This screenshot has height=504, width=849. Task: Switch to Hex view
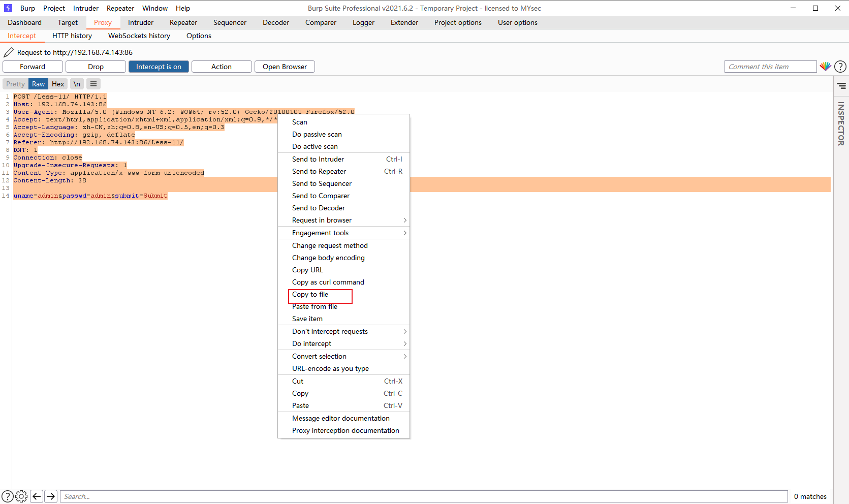(x=58, y=84)
